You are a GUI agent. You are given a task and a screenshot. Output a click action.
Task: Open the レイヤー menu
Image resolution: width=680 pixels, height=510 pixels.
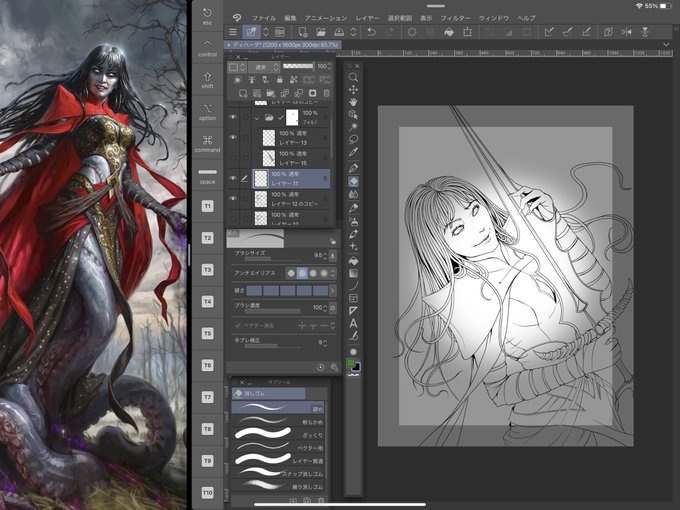(367, 18)
